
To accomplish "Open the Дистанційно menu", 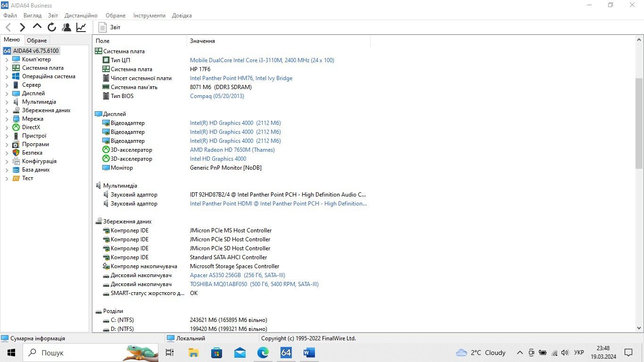I will tap(81, 16).
